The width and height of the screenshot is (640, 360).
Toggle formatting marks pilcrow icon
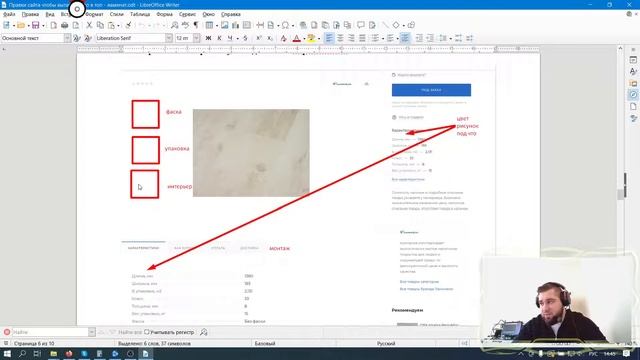tap(196, 25)
